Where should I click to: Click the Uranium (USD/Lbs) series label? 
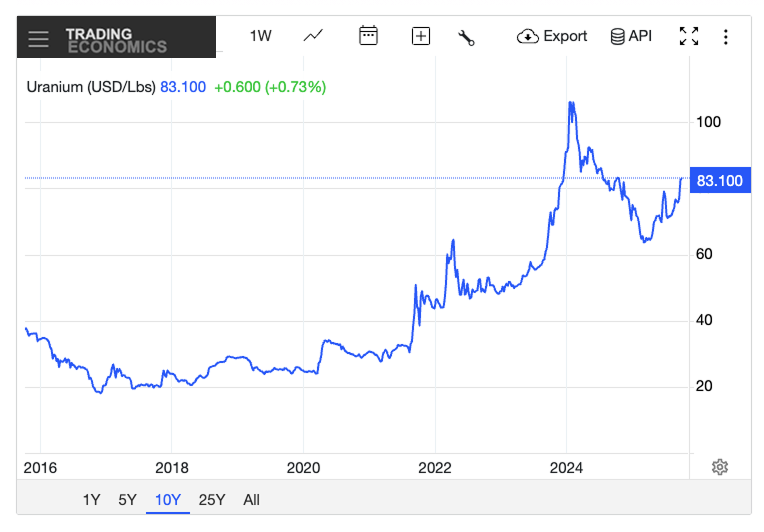(x=91, y=87)
